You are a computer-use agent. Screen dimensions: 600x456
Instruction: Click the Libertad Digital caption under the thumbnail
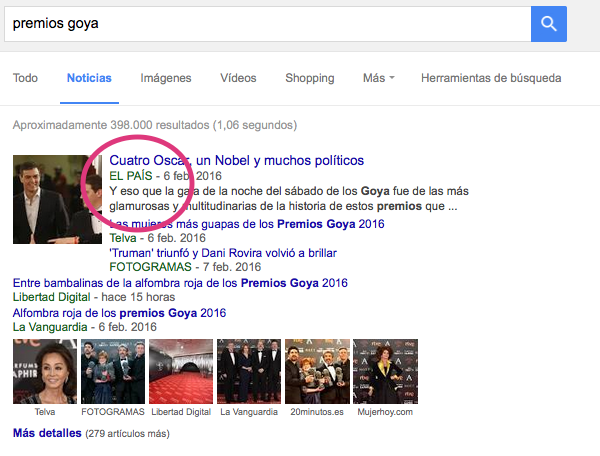click(x=181, y=412)
